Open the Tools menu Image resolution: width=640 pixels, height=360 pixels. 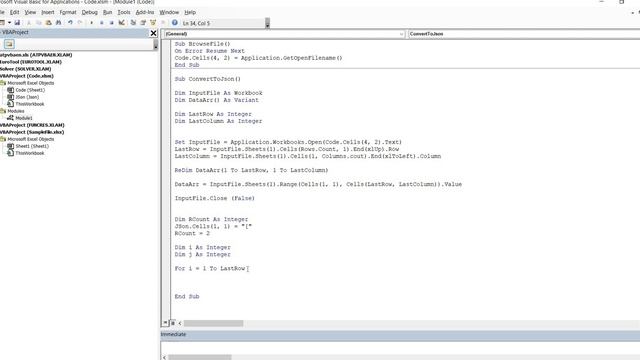[124, 12]
